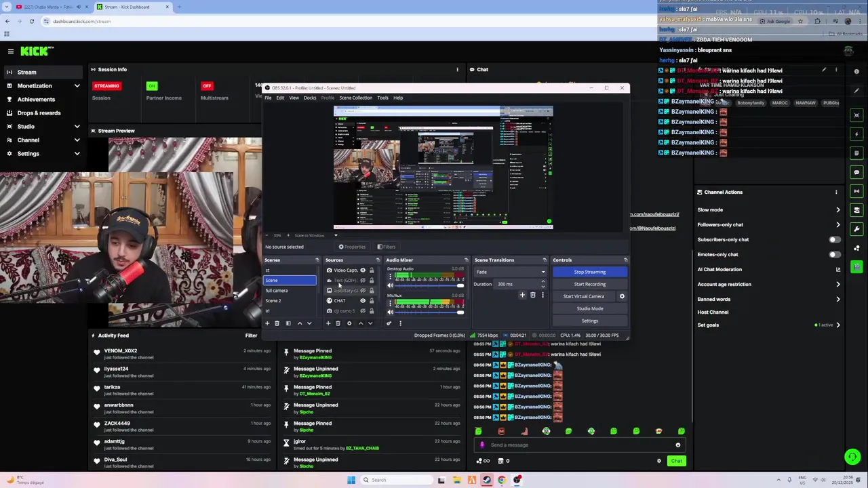Open source properties gear in Sources toolbar
The height and width of the screenshot is (488, 868).
(349, 323)
